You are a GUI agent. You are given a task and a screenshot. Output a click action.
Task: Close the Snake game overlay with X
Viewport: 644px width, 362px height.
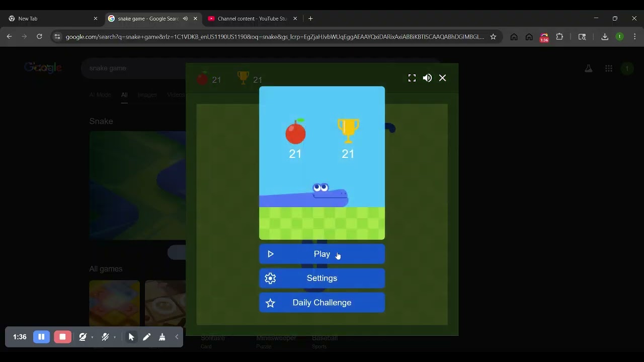443,78
